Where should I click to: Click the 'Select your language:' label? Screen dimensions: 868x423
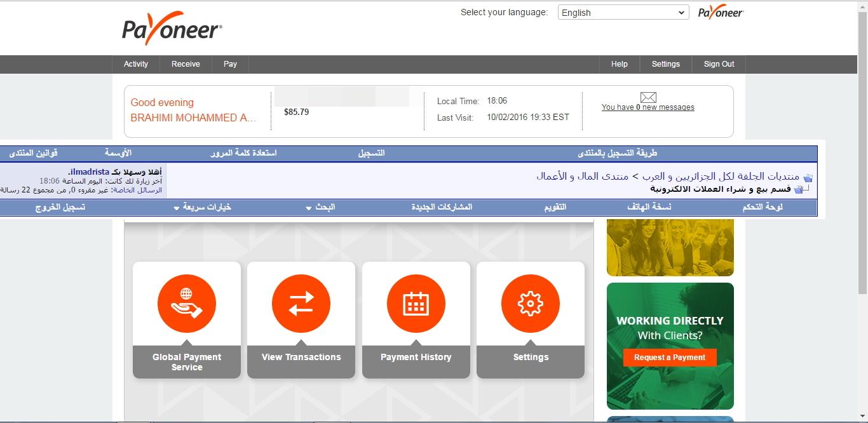(504, 12)
